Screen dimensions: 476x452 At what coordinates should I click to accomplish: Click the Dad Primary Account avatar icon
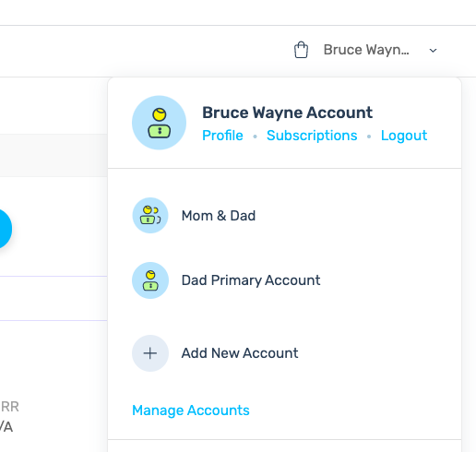point(150,280)
